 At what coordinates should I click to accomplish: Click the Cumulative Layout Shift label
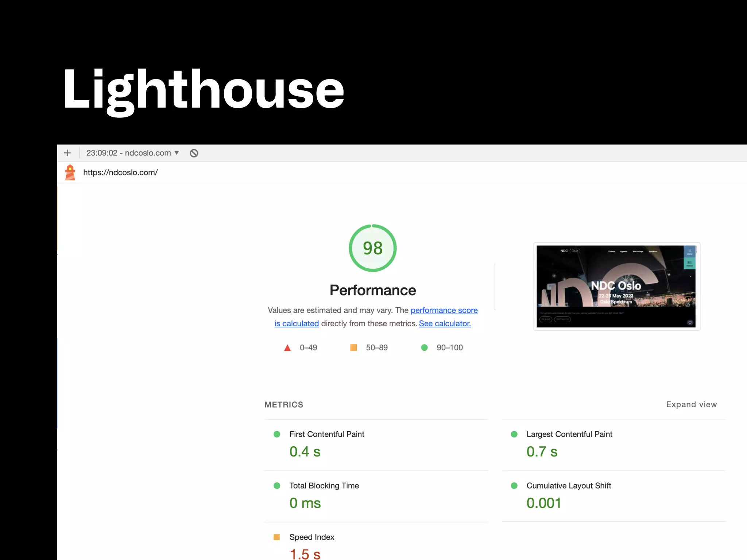tap(569, 486)
